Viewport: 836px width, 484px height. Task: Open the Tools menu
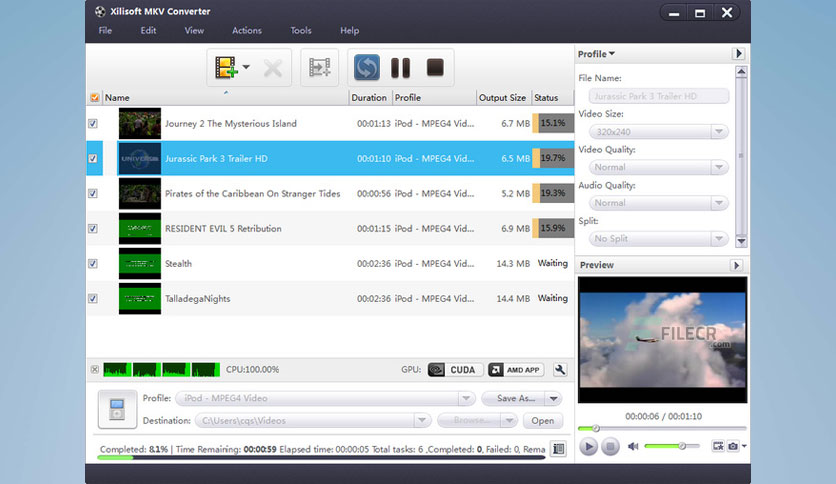coord(301,30)
